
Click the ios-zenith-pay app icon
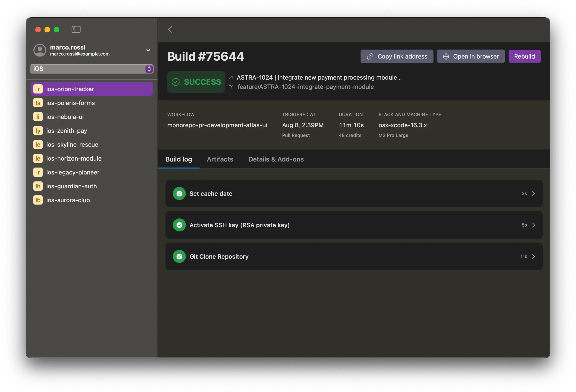click(x=38, y=131)
